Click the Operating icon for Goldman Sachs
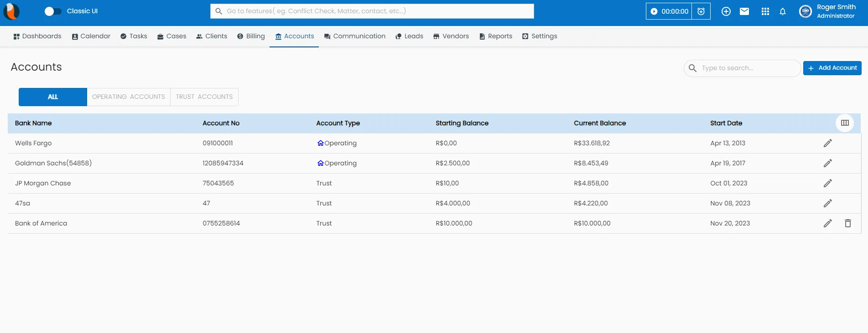Viewport: 868px width, 333px height. (320, 163)
